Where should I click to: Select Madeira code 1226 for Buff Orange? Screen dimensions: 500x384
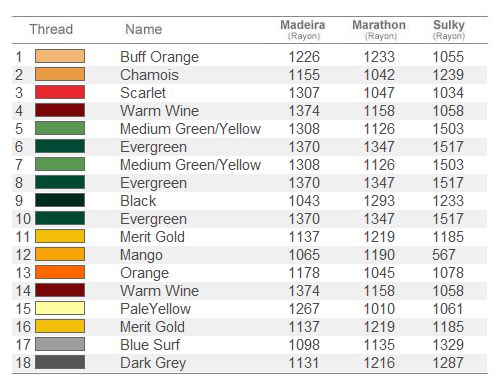(x=304, y=57)
